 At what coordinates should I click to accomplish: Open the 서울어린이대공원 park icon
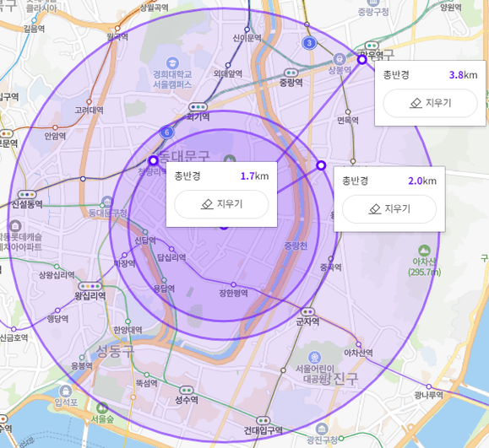(x=314, y=358)
